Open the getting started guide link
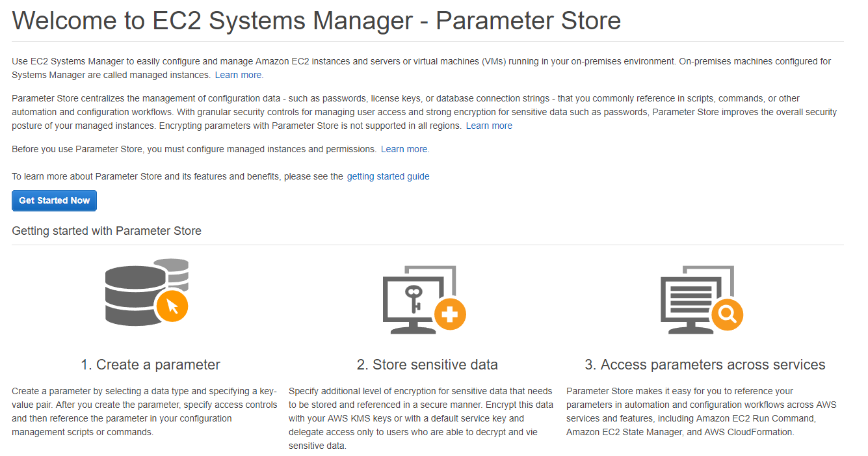Image resolution: width=868 pixels, height=456 pixels. 388,176
